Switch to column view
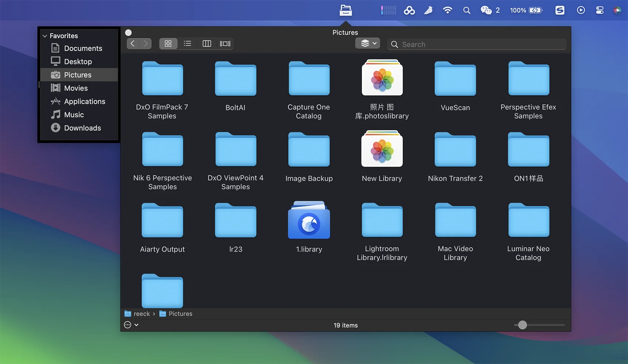628x364 pixels. (x=207, y=44)
